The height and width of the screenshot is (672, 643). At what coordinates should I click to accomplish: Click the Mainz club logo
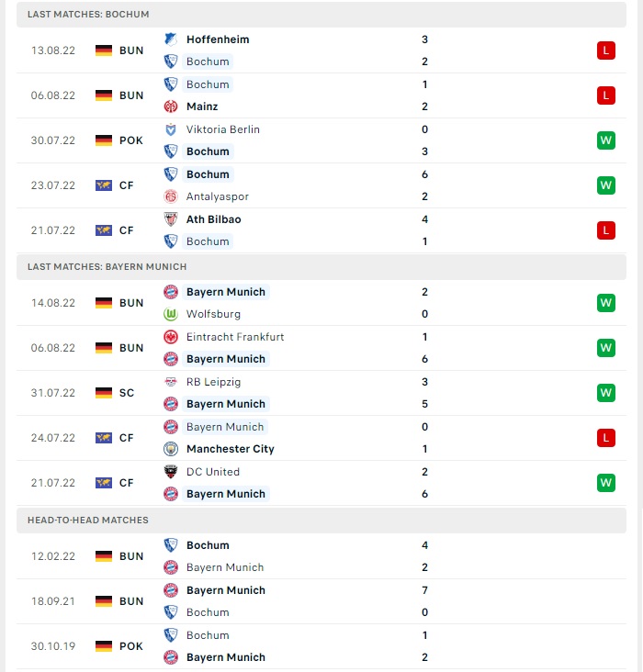tap(171, 106)
